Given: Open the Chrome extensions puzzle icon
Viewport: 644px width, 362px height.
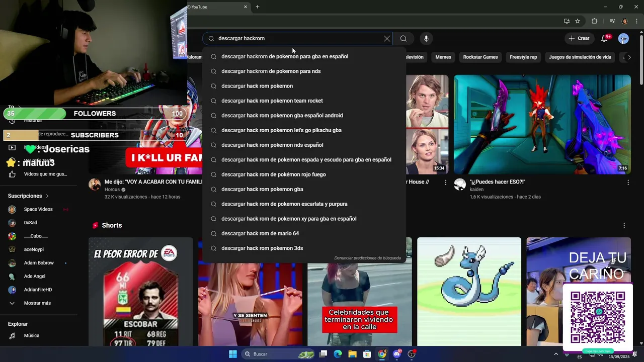Looking at the screenshot, I should [594, 21].
